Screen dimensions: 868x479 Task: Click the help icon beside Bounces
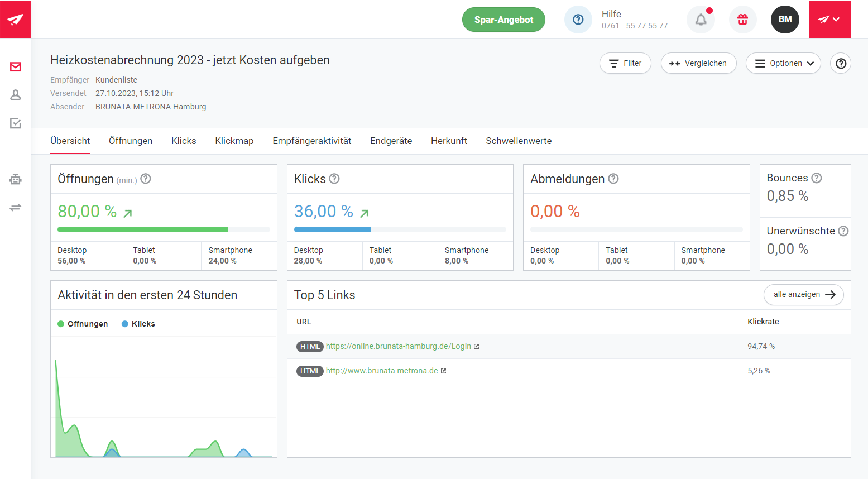coord(816,178)
